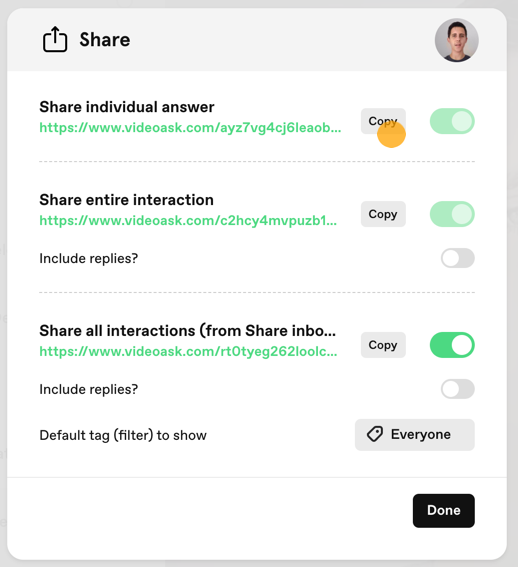Click Done to close the dialog
This screenshot has height=567, width=518.
(x=443, y=511)
